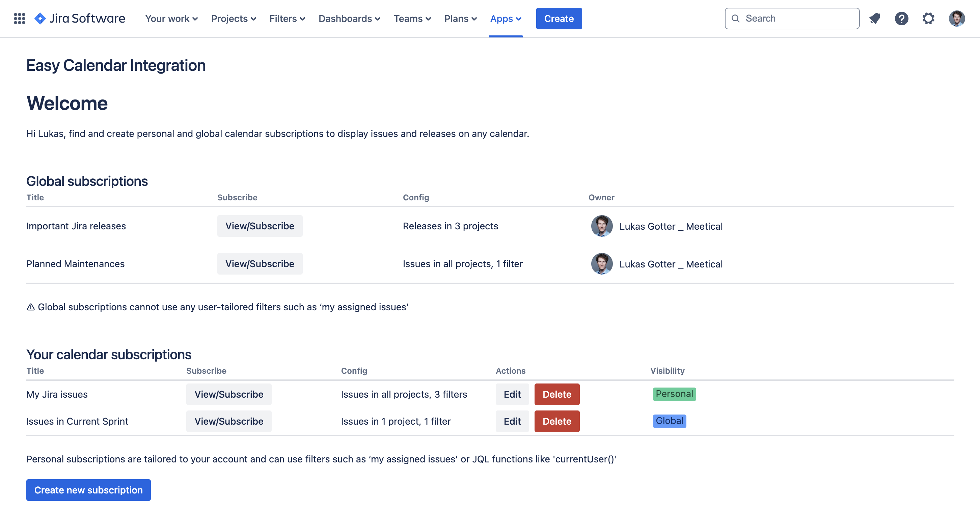Open the user profile avatar menu
Screen dimensions: 980x512
click(956, 18)
